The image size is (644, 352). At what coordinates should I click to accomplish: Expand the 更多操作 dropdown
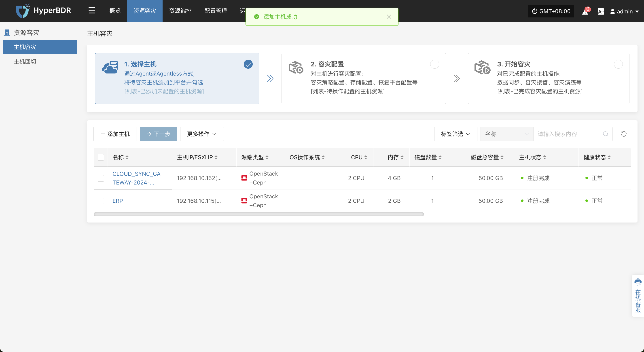(x=202, y=134)
